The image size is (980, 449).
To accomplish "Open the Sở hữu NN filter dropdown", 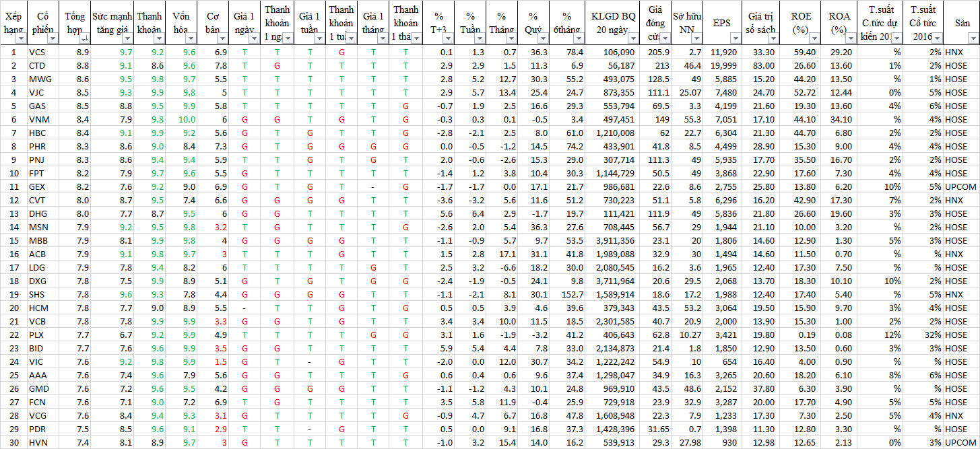I will point(697,39).
